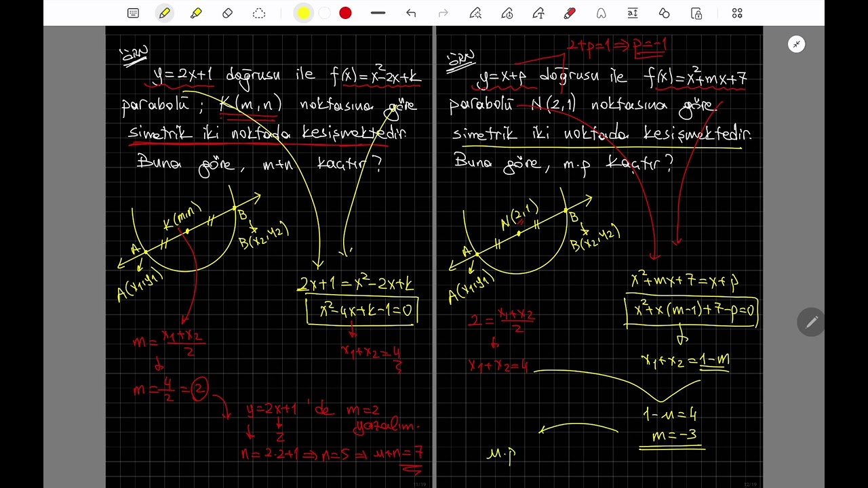Select the pen with sparkle effect tool
Screen dimensions: 868x488
pyautogui.click(x=475, y=13)
